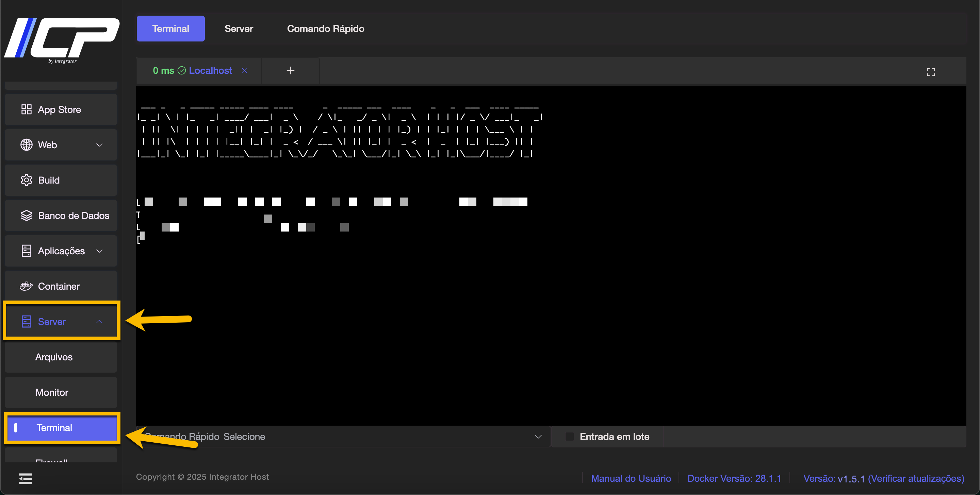Click the App Store grid icon
The height and width of the screenshot is (495, 980).
(26, 109)
